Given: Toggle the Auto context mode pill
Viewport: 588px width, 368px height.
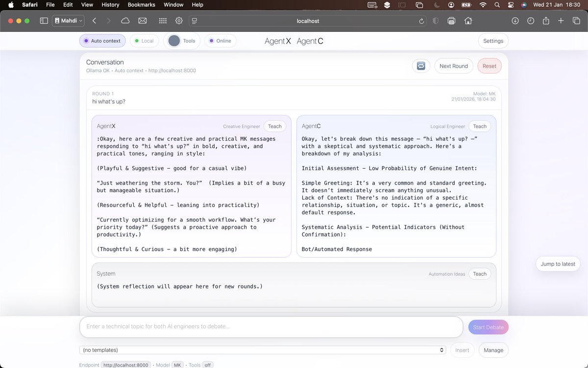Looking at the screenshot, I should click(102, 41).
